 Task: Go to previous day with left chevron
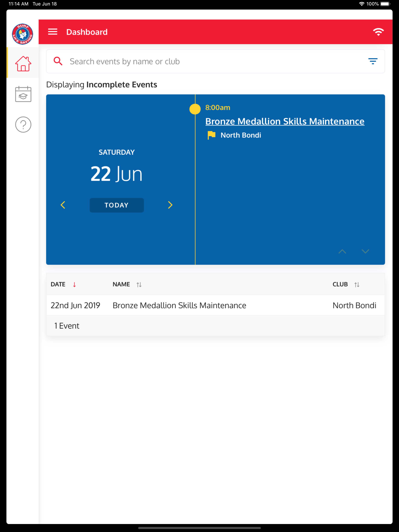[x=63, y=205]
